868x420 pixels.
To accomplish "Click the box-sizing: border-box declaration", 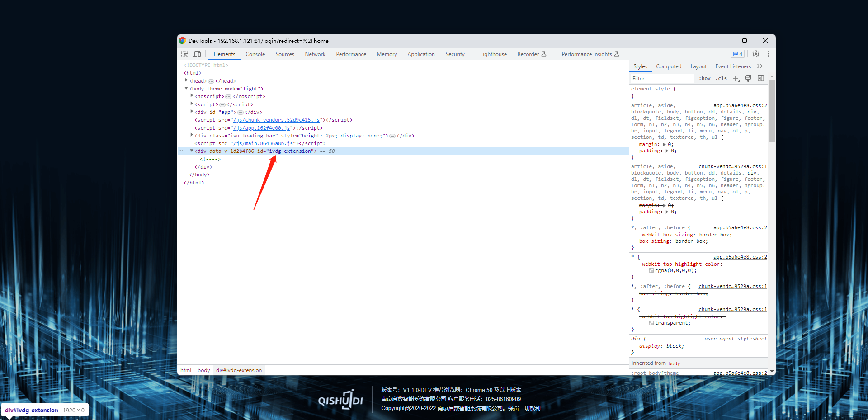I will point(673,241).
